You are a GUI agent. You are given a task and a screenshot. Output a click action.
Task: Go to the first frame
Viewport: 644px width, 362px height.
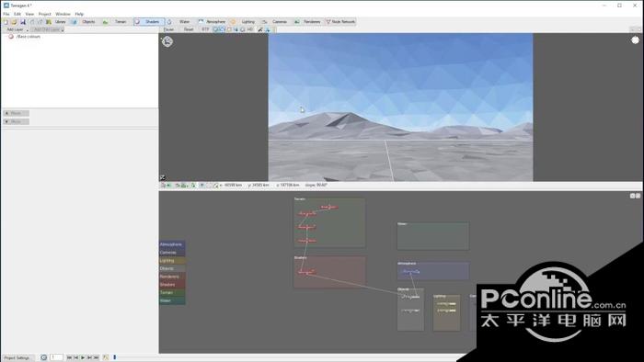tap(69, 357)
